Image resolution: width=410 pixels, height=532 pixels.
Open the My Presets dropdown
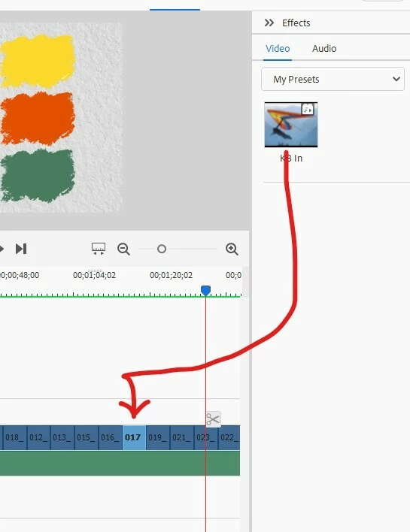pos(333,79)
